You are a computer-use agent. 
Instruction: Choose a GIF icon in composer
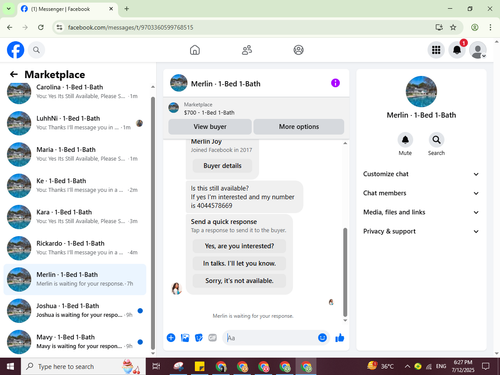click(x=213, y=338)
